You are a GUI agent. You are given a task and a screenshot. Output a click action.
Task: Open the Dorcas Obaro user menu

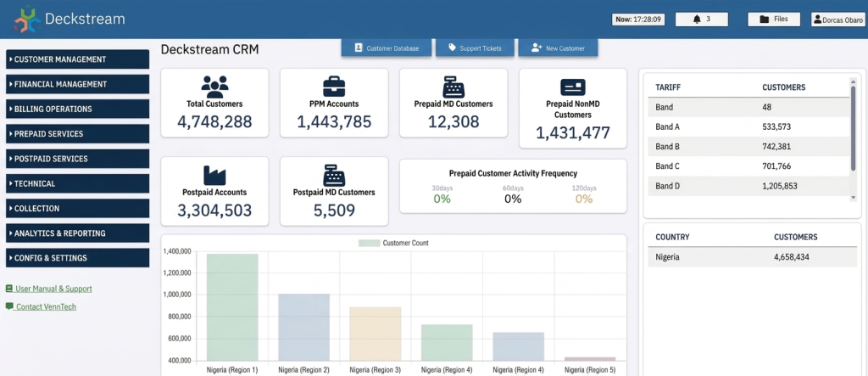[837, 20]
